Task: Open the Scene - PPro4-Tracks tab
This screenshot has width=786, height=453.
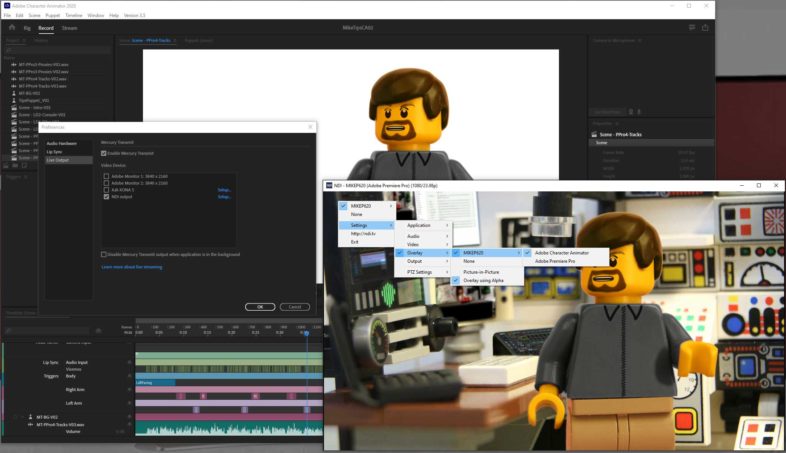Action: coord(151,41)
